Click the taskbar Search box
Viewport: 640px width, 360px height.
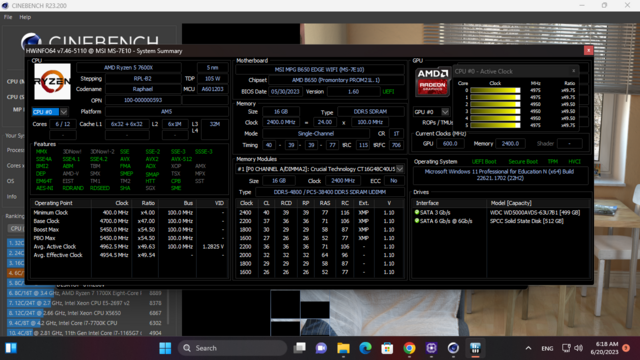232,348
